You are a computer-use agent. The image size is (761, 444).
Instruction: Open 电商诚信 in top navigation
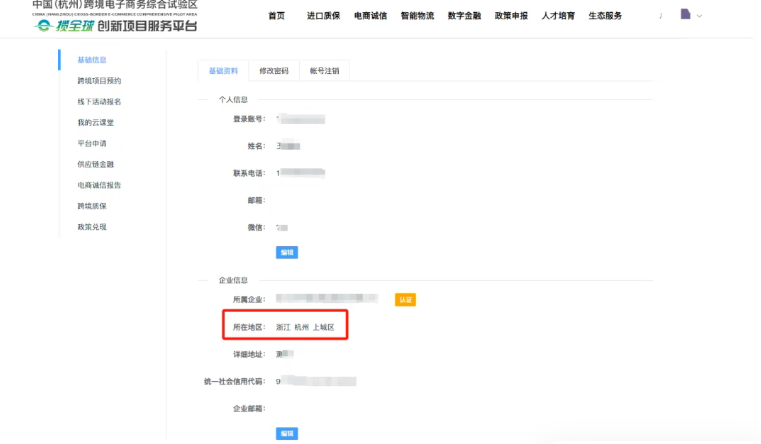pos(370,16)
